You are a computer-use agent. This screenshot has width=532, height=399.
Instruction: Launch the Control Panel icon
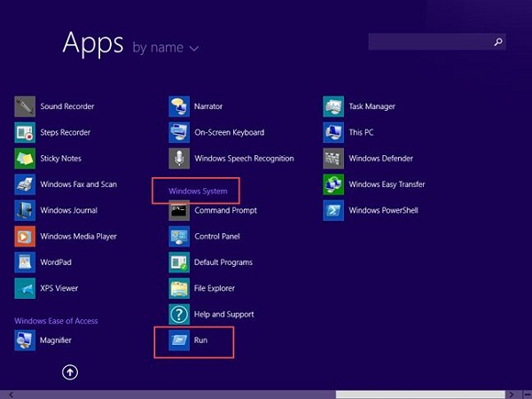(x=179, y=237)
